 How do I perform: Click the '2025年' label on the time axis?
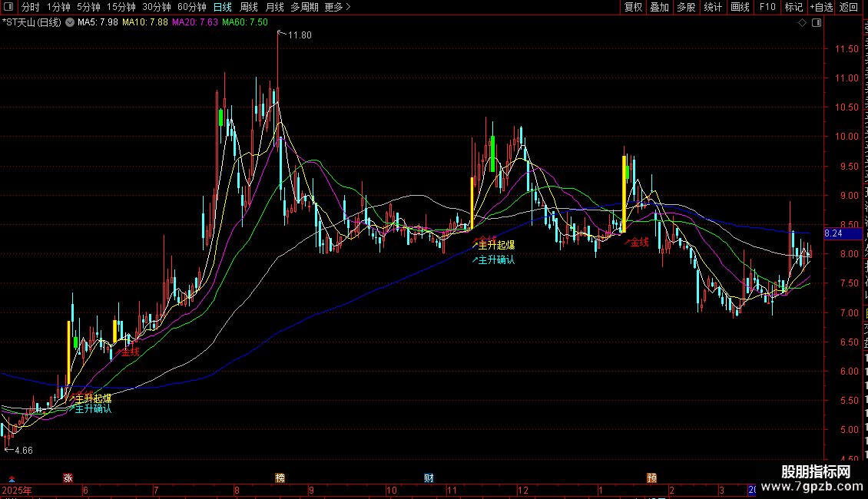[17, 490]
